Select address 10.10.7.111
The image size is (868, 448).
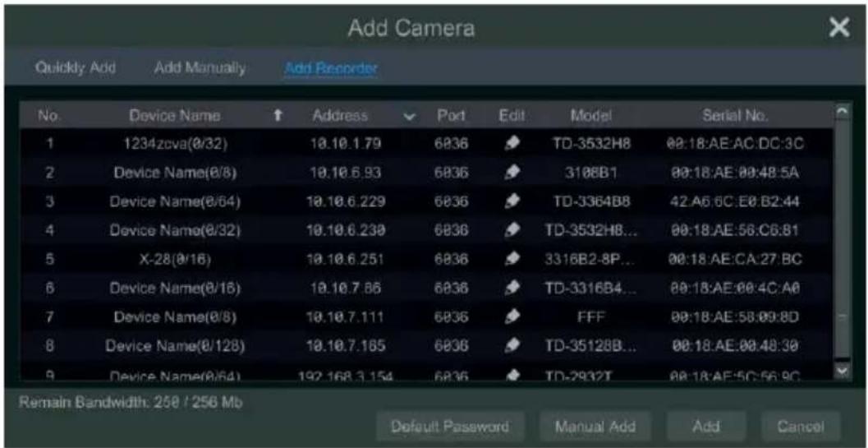pyautogui.click(x=346, y=317)
